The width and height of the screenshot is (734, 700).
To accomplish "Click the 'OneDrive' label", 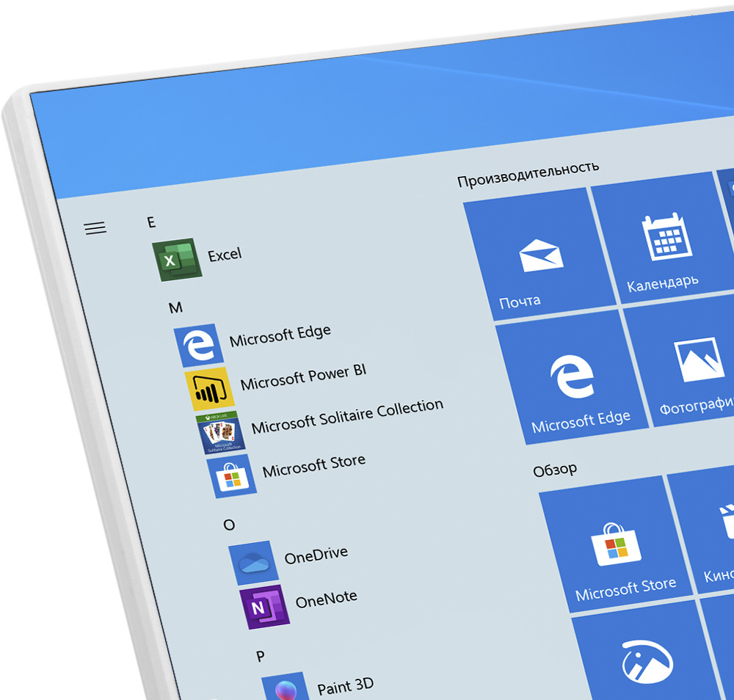I will pyautogui.click(x=316, y=555).
